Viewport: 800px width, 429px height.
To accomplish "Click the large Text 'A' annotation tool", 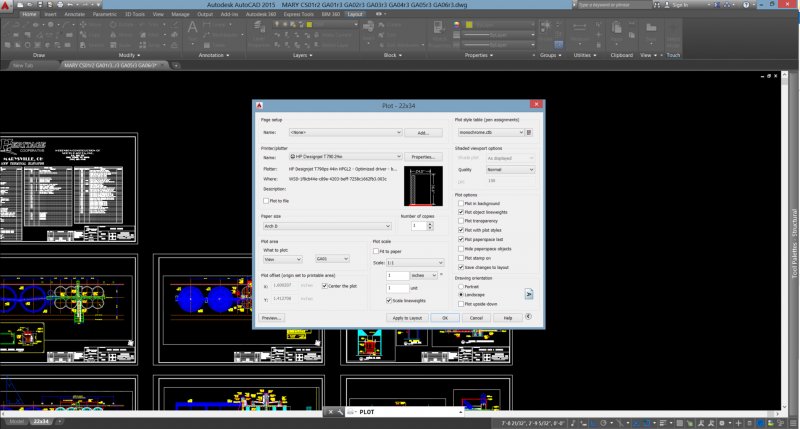I will point(192,27).
